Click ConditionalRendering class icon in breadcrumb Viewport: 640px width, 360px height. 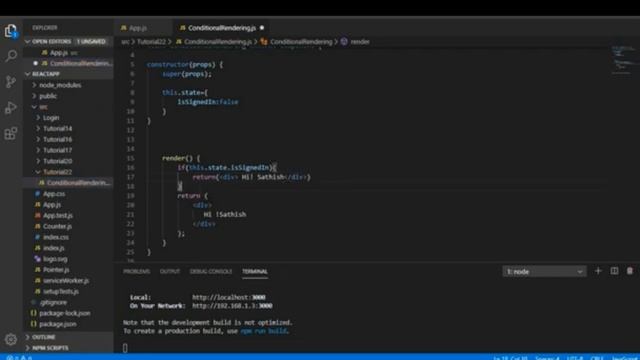click(x=264, y=42)
